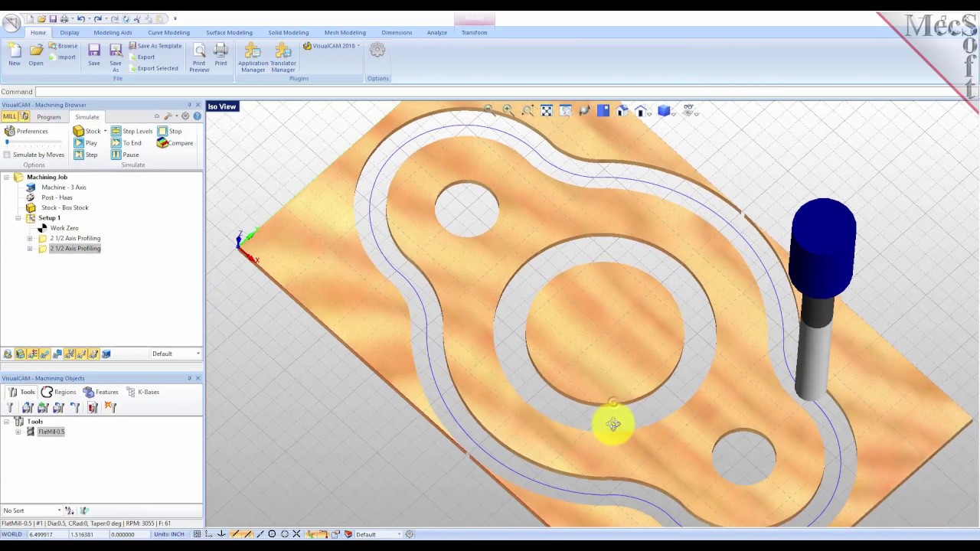Image resolution: width=980 pixels, height=551 pixels.
Task: Click the Print Preview icon
Action: point(199,57)
